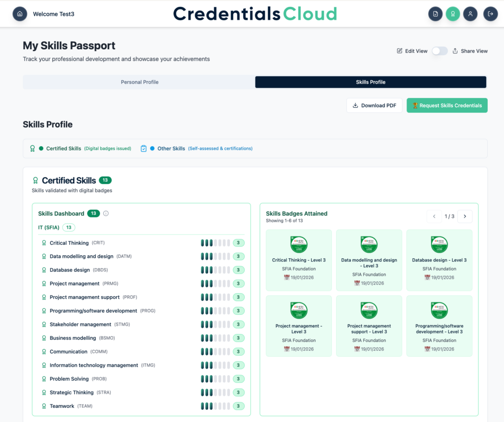Click the CredentialsCloud logo
This screenshot has height=422, width=504.
255,14
